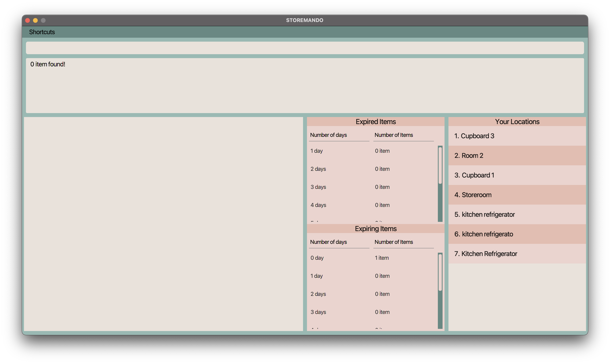Click the '0 item found!' result message
Viewport: 610px width, 364px height.
pyautogui.click(x=48, y=64)
